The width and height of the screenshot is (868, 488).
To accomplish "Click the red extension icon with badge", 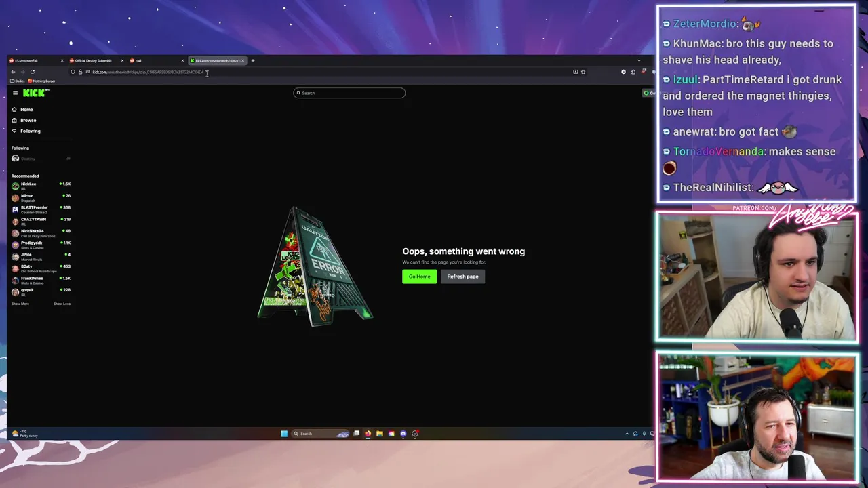I will click(x=644, y=71).
